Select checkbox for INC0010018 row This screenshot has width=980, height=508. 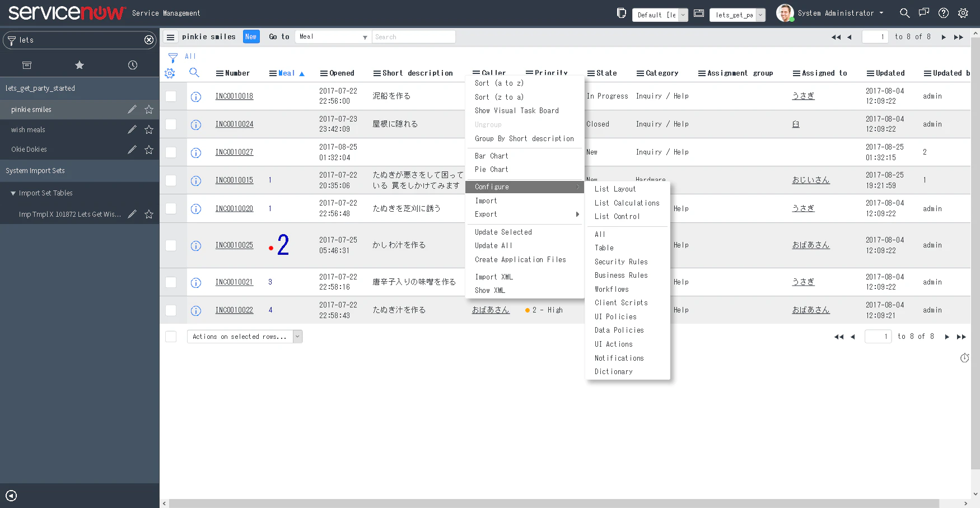171,96
